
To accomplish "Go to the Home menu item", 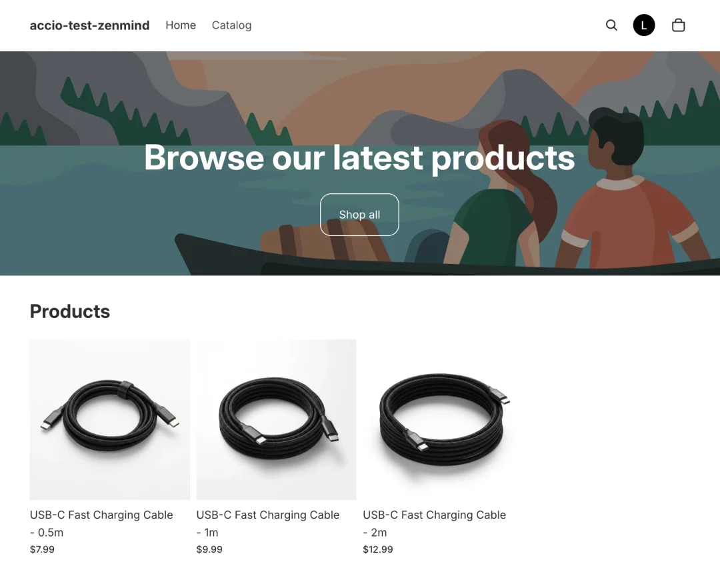I will 181,25.
